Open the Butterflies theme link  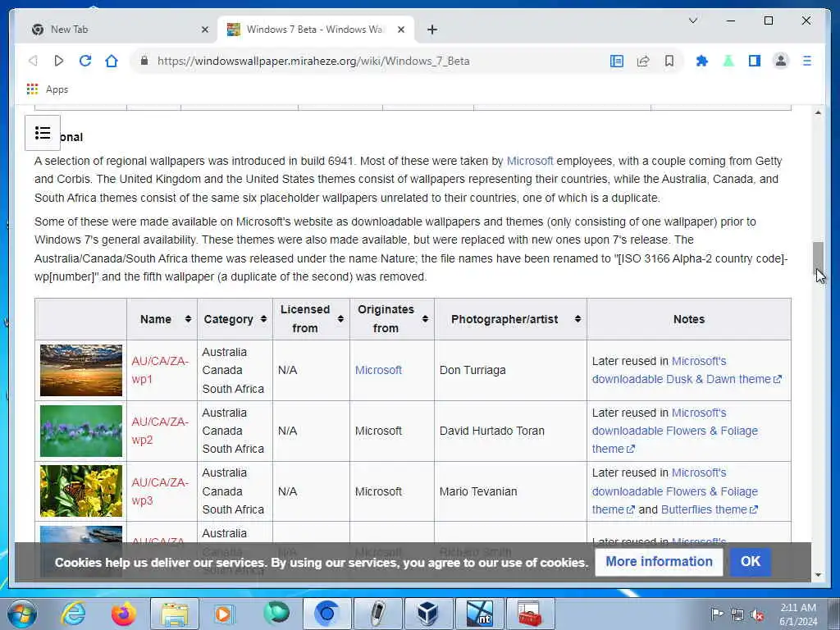710,509
